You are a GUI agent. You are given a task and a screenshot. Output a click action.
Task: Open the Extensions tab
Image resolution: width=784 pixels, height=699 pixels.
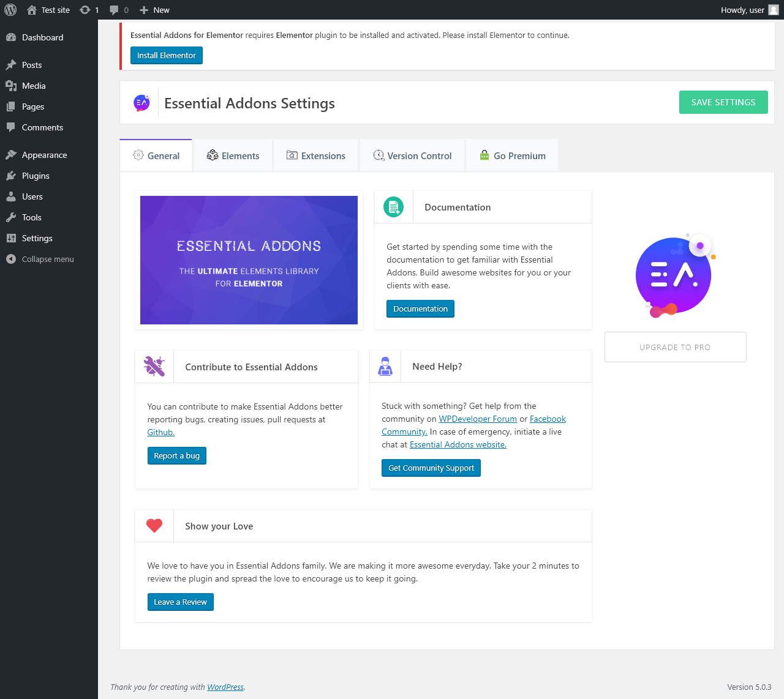coord(316,155)
